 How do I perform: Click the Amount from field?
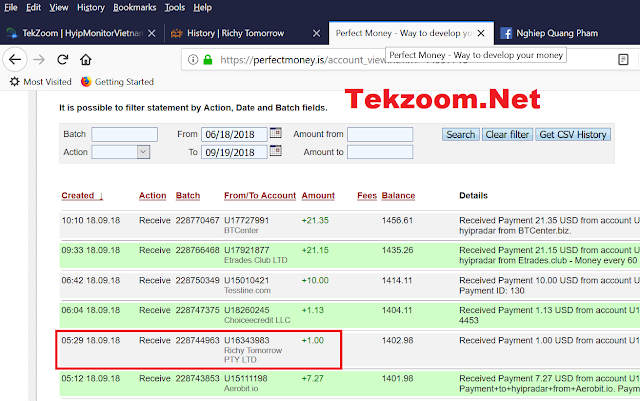(x=380, y=134)
